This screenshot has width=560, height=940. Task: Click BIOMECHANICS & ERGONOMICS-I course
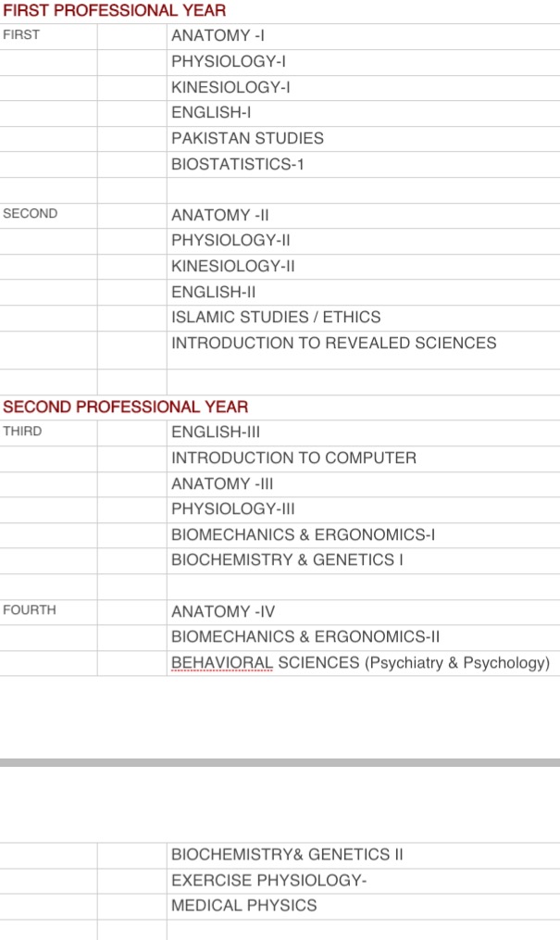(303, 534)
